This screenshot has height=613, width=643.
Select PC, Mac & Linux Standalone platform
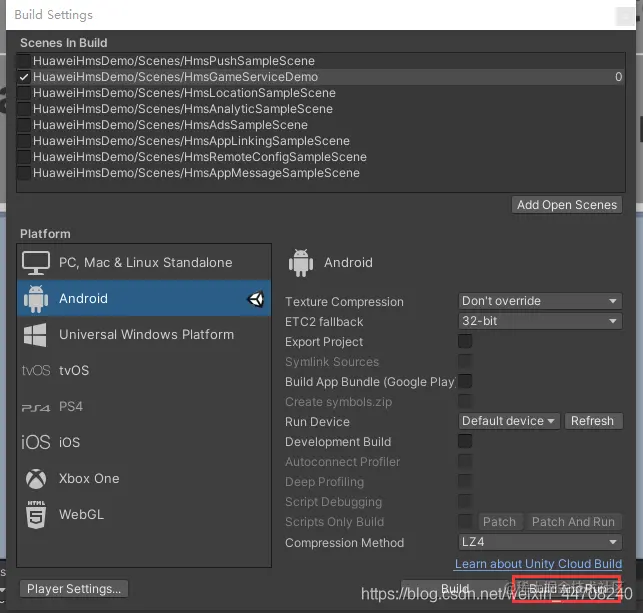144,262
